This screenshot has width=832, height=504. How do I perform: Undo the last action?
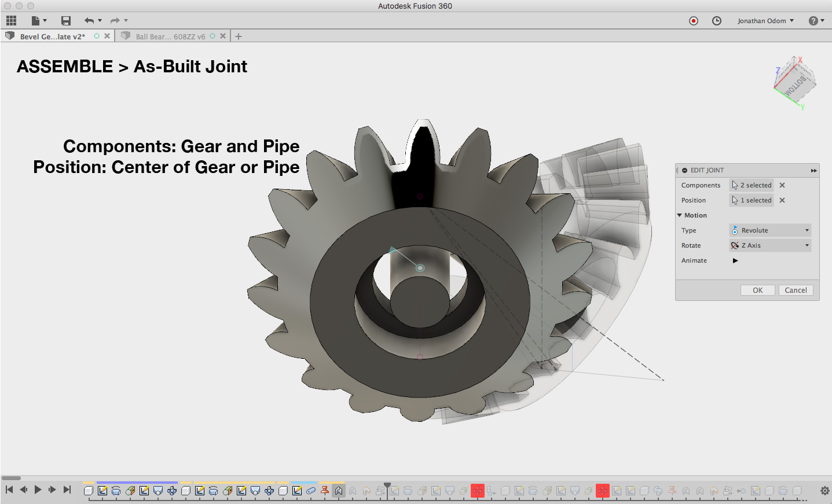[89, 21]
